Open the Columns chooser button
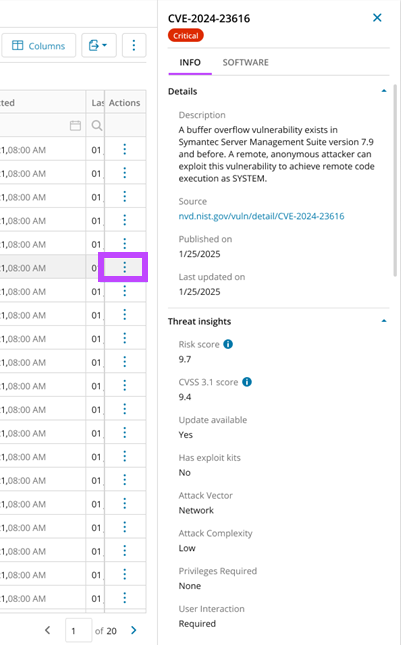This screenshot has width=401, height=645. tap(39, 46)
